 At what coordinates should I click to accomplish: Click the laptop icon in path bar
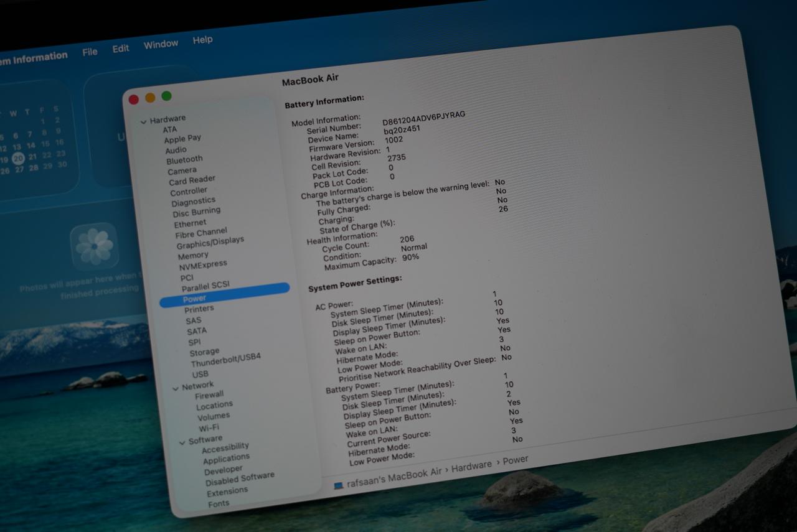[338, 485]
